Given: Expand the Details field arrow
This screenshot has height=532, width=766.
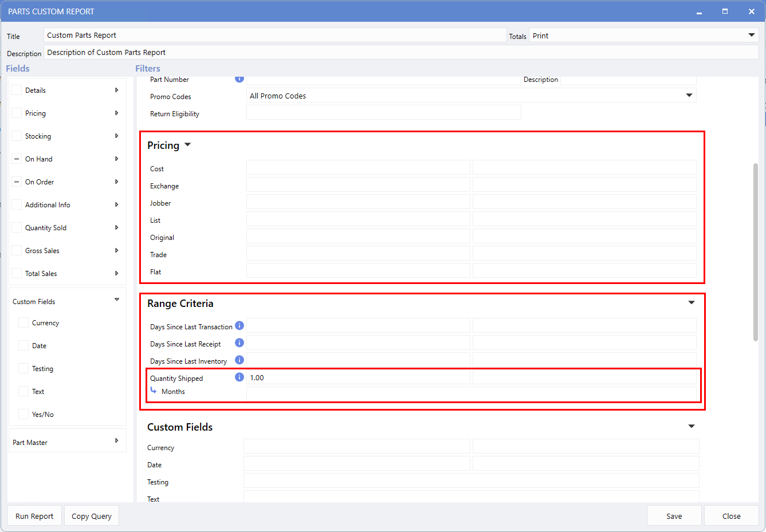Looking at the screenshot, I should click(116, 90).
